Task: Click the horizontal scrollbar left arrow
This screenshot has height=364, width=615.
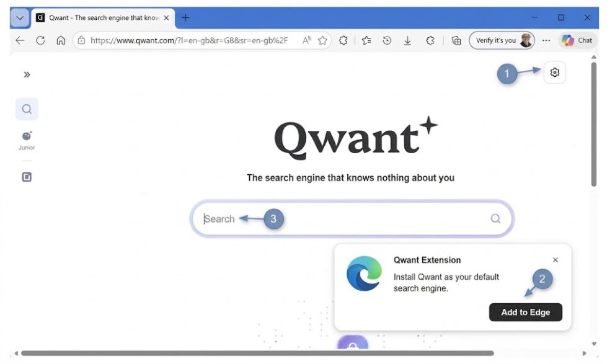Action: (x=16, y=353)
